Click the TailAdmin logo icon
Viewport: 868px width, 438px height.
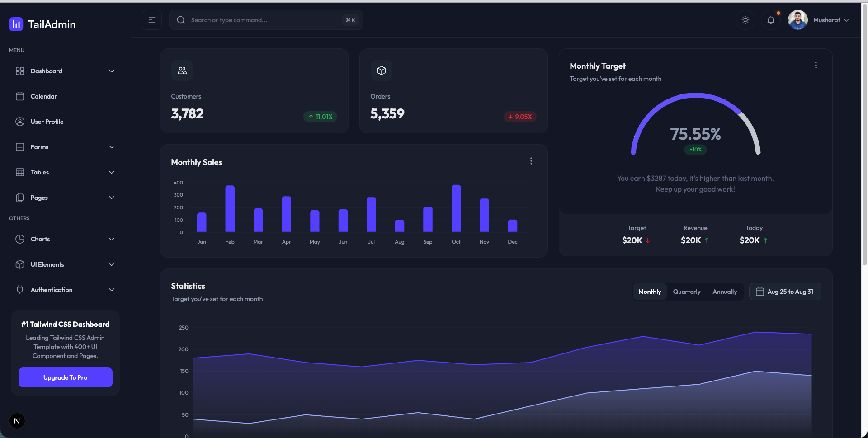tap(16, 24)
